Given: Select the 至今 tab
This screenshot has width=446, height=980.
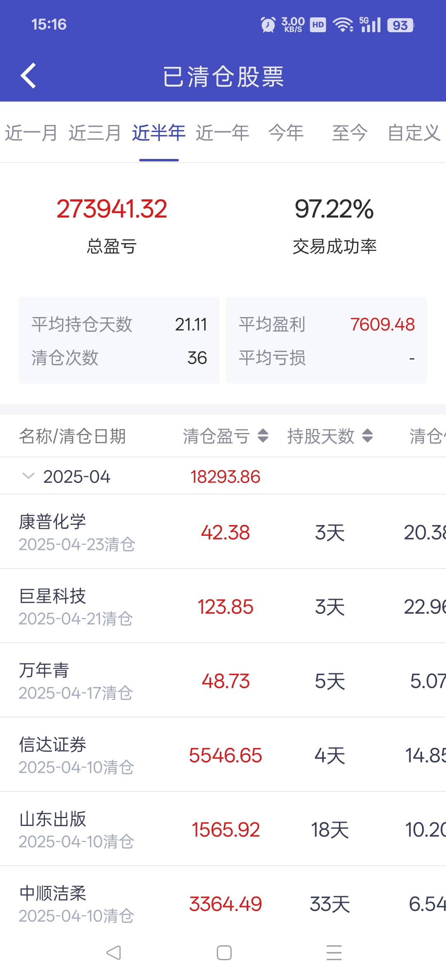Looking at the screenshot, I should tap(350, 133).
